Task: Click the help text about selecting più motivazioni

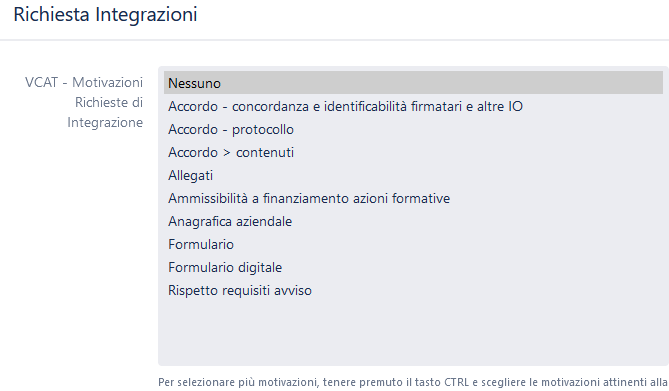Action: (412, 382)
